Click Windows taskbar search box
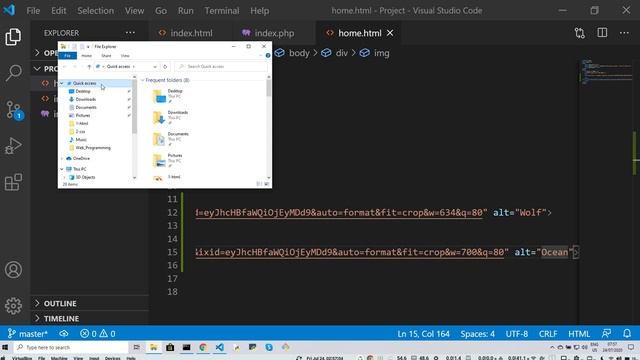640x360 pixels. [71, 347]
